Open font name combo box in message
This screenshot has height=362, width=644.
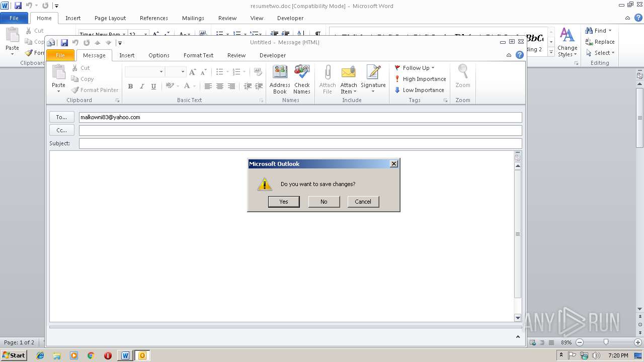pos(145,72)
